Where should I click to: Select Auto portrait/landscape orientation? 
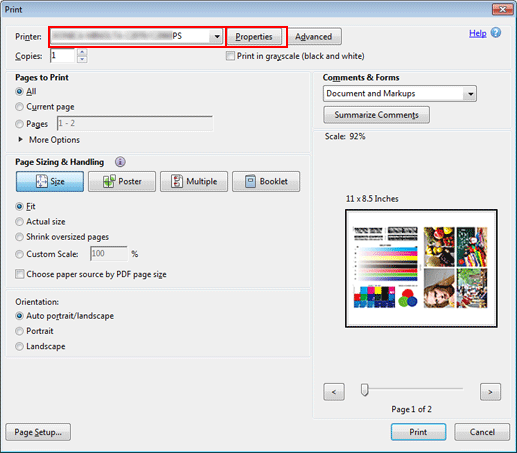point(19,316)
